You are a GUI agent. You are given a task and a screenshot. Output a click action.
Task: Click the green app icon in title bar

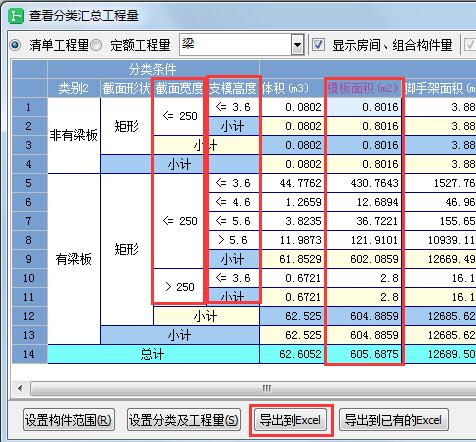16,16
